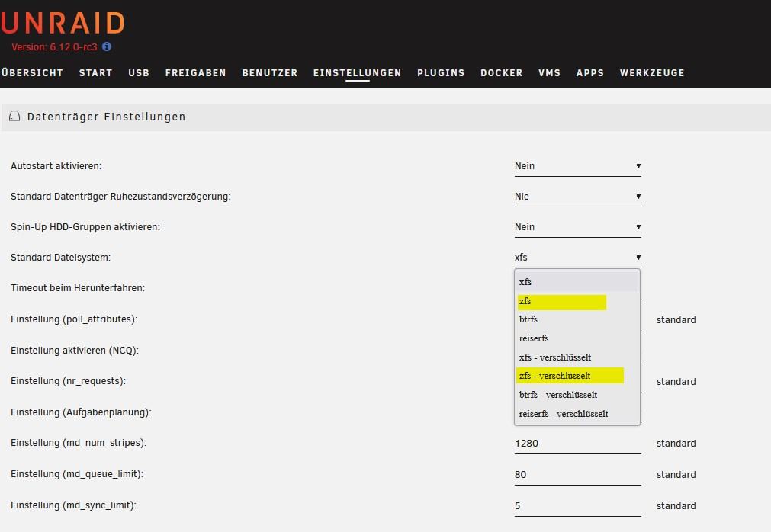Open the USB menu
The height and width of the screenshot is (532, 771).
[x=139, y=72]
